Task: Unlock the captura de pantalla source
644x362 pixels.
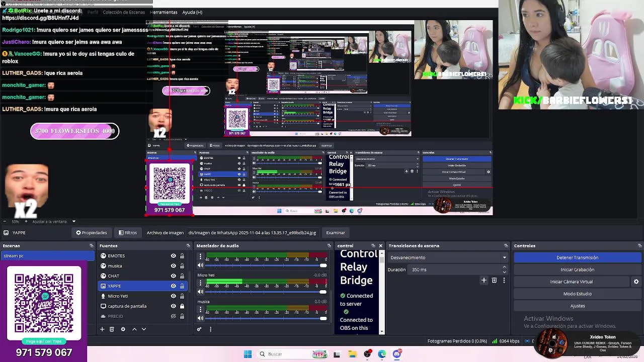Action: pos(182,306)
